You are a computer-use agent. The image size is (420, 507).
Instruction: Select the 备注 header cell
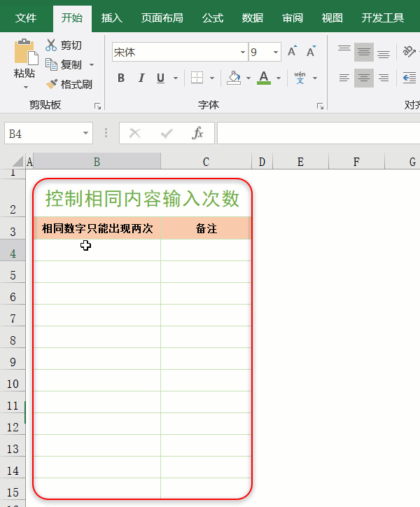pos(206,228)
